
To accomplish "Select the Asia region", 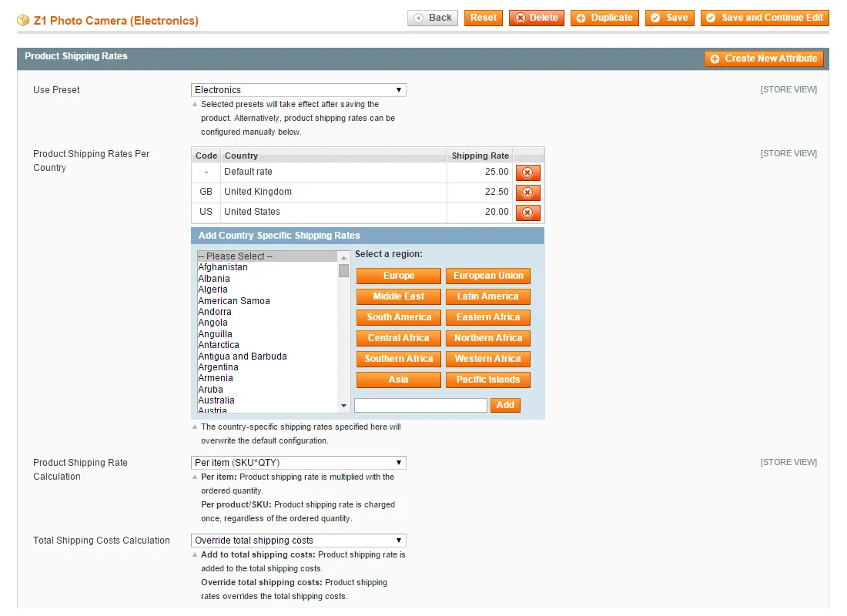I will pyautogui.click(x=399, y=380).
